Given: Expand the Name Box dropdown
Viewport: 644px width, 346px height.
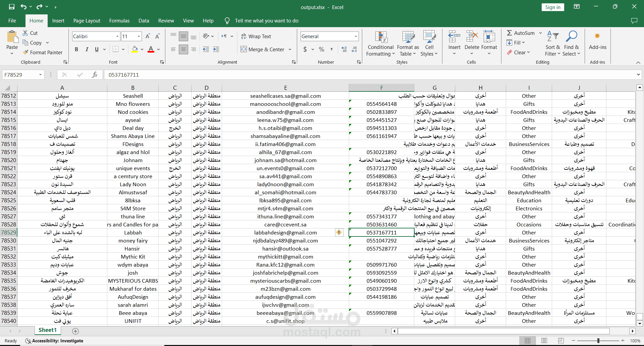Looking at the screenshot, I should pos(40,75).
